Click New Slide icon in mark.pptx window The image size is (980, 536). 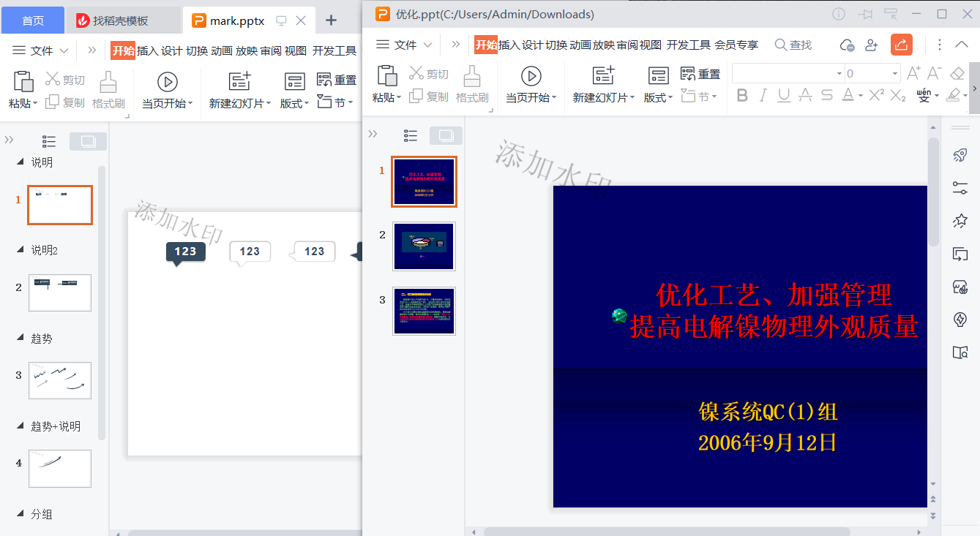click(x=240, y=81)
